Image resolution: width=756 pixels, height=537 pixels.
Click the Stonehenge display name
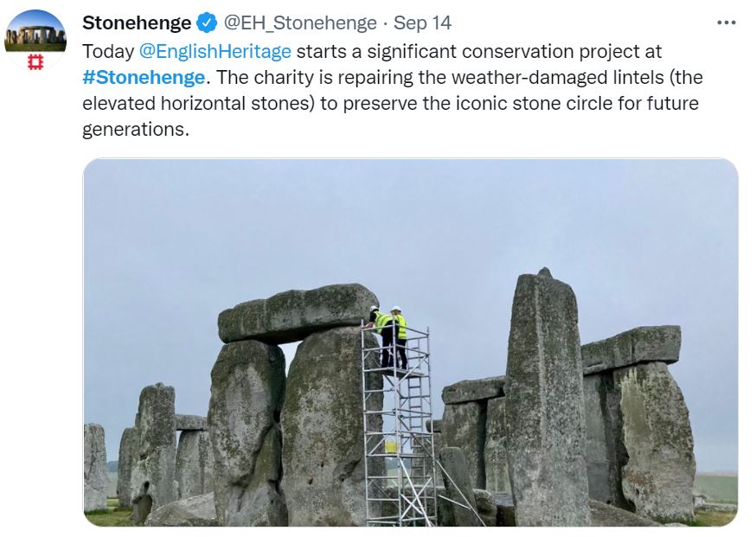[x=137, y=22]
